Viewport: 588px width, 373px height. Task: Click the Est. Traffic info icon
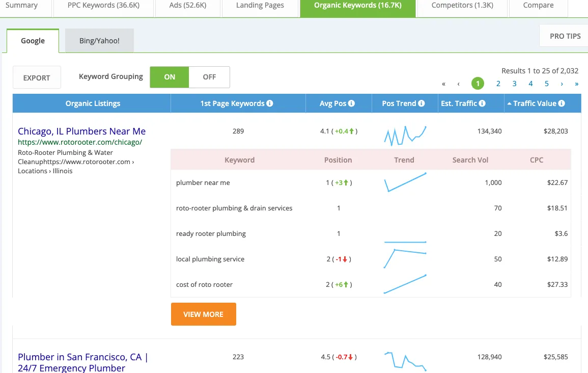point(482,103)
